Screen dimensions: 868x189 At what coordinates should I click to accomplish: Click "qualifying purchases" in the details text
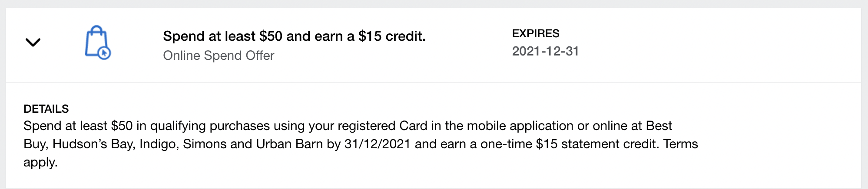(x=210, y=126)
